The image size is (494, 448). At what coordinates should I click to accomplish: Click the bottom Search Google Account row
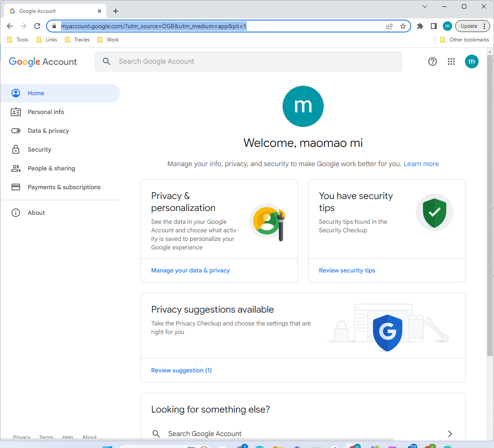click(x=303, y=434)
